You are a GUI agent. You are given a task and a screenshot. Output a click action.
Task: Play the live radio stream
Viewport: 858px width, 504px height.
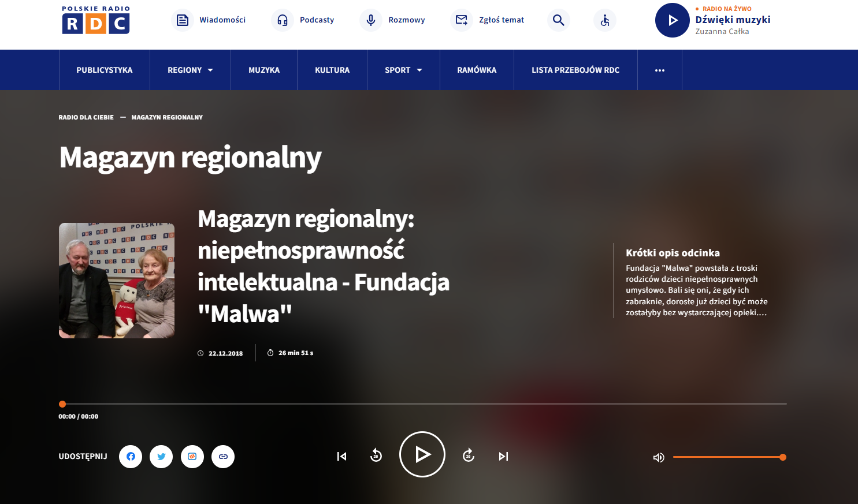tap(672, 20)
